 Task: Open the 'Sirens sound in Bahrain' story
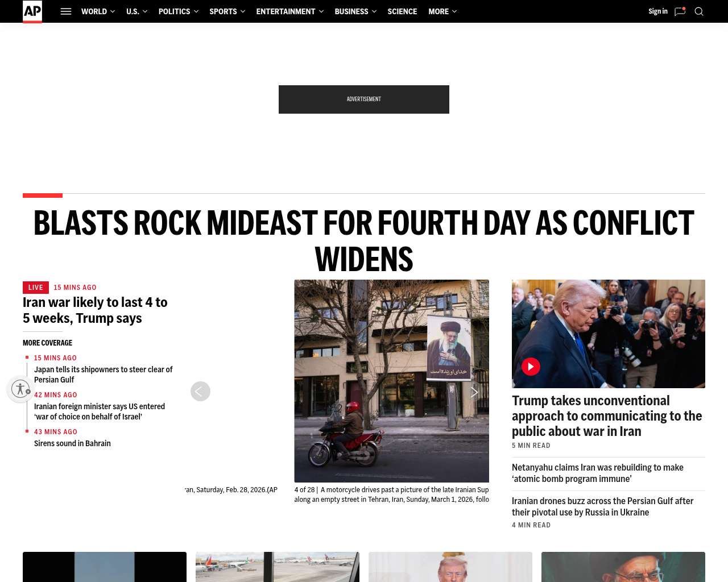pos(72,443)
